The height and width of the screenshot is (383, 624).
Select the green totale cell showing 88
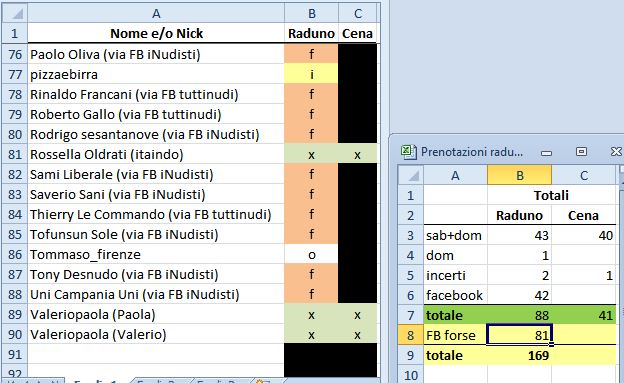coord(519,315)
